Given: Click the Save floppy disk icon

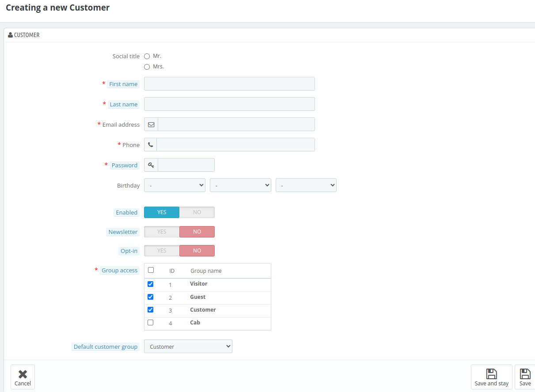Looking at the screenshot, I should pyautogui.click(x=525, y=374).
